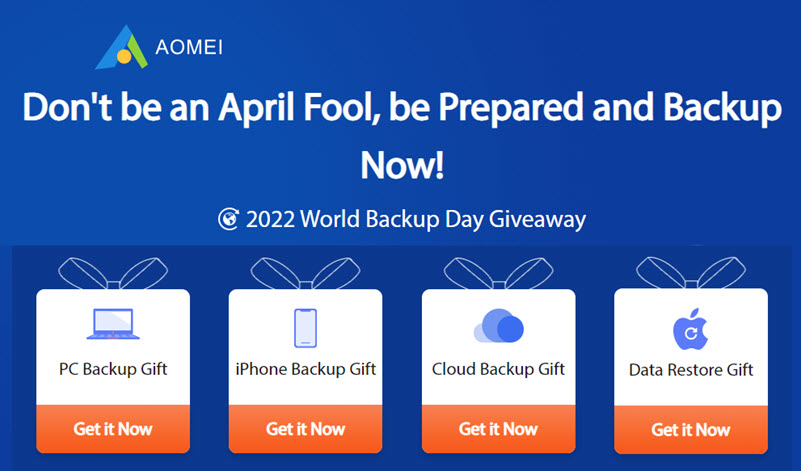Click the AOMEI brand name text
Image resolution: width=801 pixels, height=471 pixels.
point(192,47)
